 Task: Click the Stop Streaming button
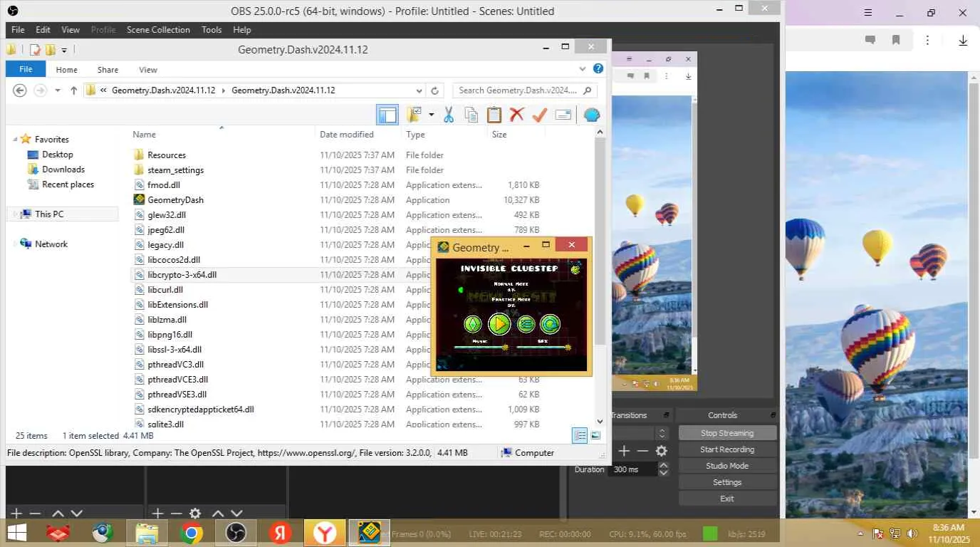726,433
